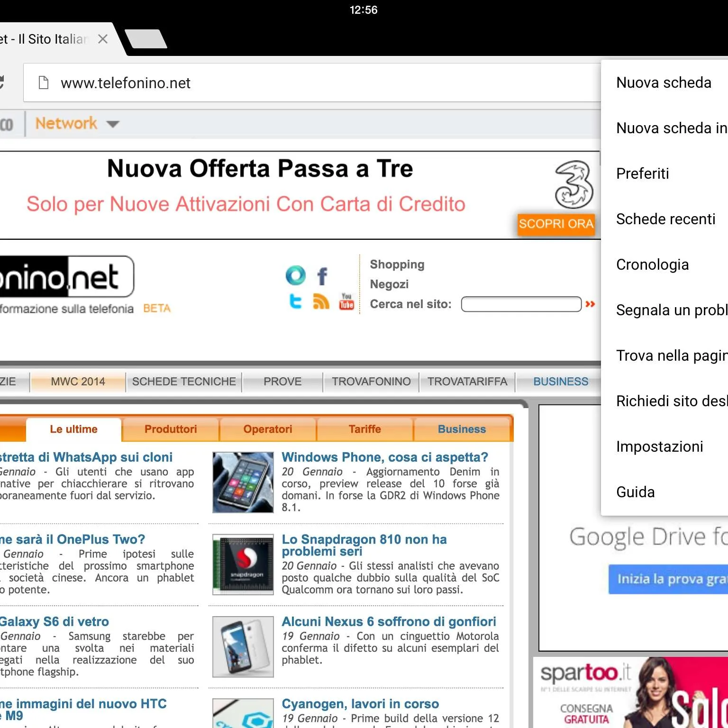Expand the Network dropdown
Viewport: 728px width, 728px height.
[x=77, y=124]
